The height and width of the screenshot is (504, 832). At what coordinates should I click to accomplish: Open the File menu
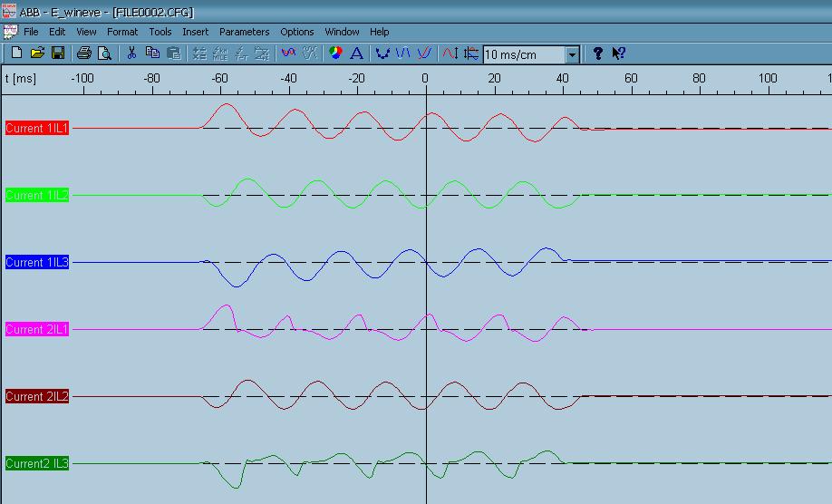tap(31, 32)
